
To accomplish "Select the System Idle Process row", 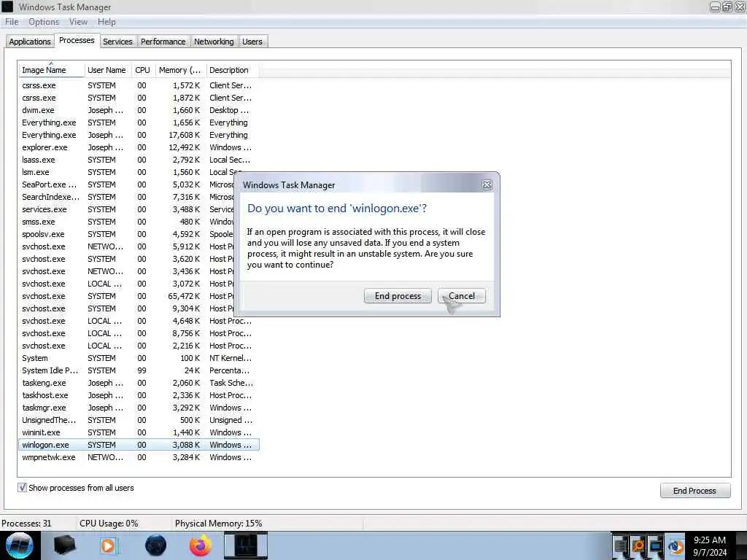I will 139,370.
